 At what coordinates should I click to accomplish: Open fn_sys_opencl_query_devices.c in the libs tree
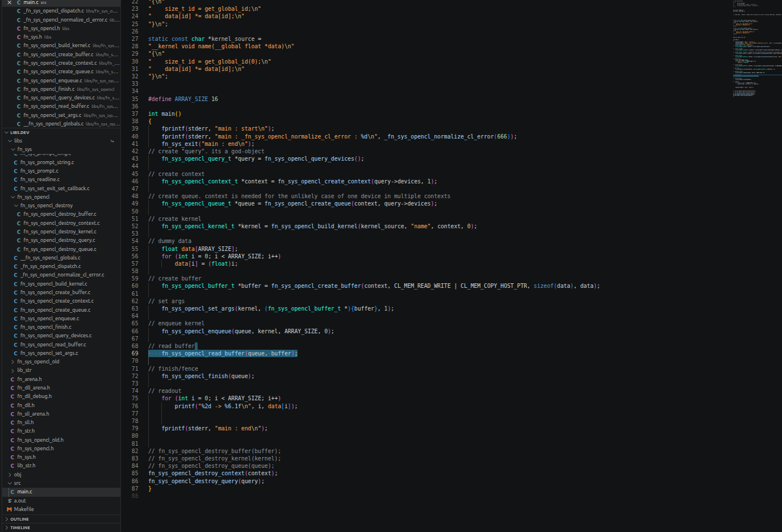coord(60,336)
